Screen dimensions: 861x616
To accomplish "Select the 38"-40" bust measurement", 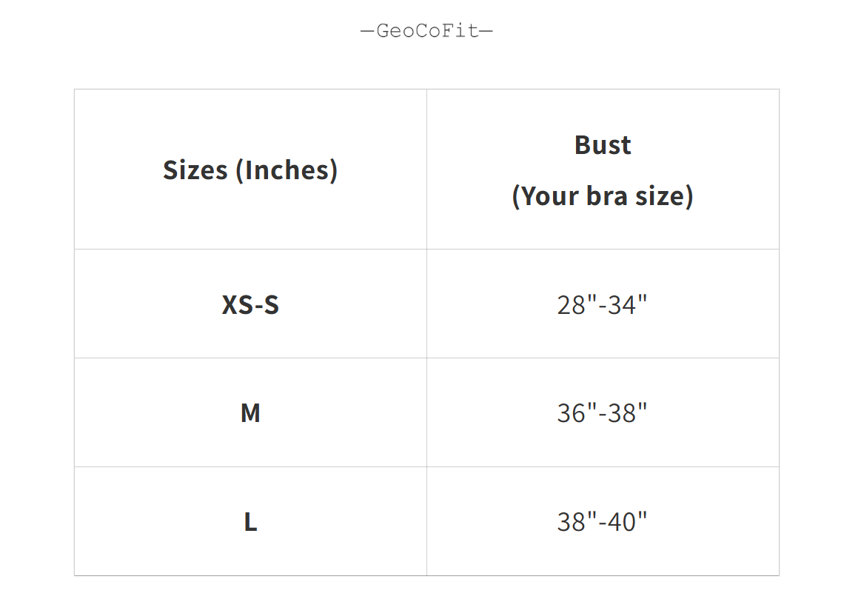I will pos(603,522).
